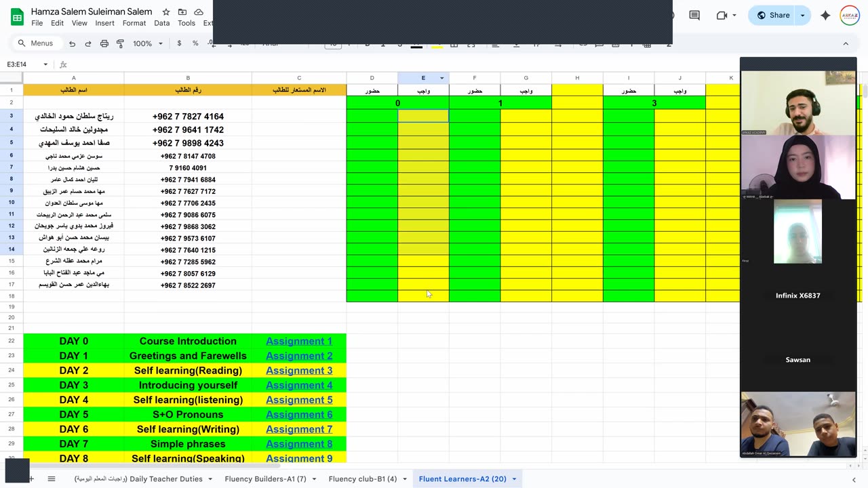
Task: Open the View menu
Action: click(x=79, y=23)
